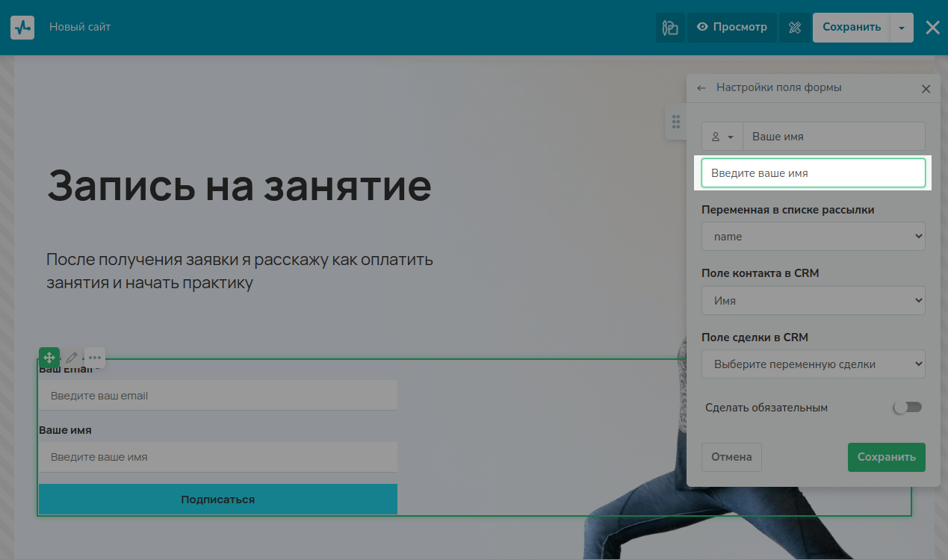Close the field settings panel

pyautogui.click(x=926, y=89)
